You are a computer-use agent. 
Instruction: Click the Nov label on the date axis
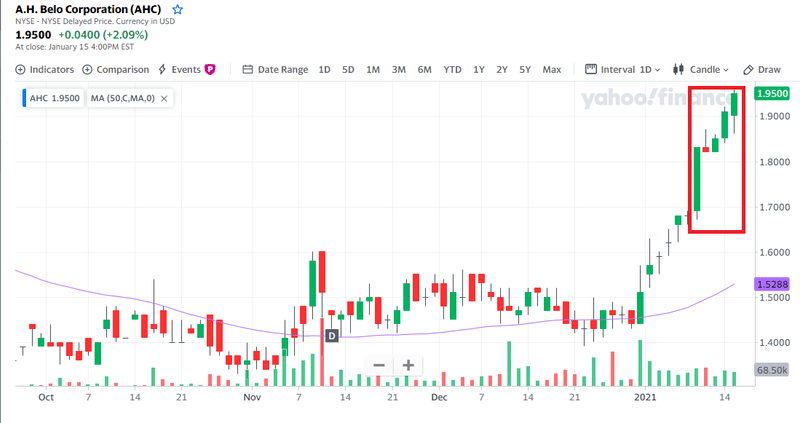tap(252, 397)
